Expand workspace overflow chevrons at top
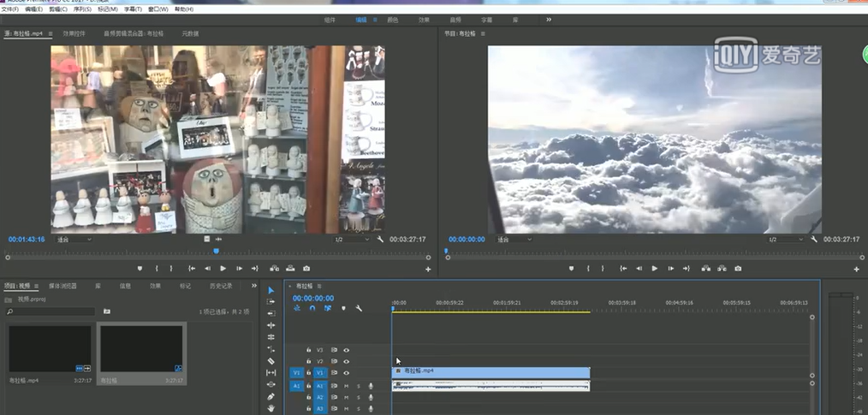868x415 pixels. (549, 20)
